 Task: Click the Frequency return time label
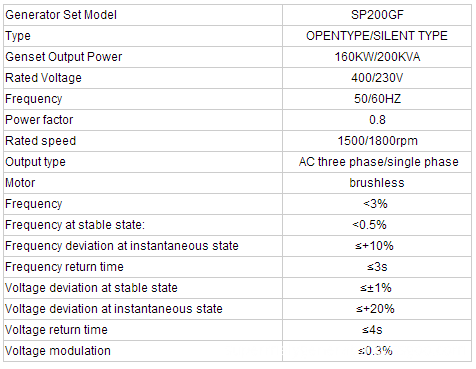coord(64,267)
